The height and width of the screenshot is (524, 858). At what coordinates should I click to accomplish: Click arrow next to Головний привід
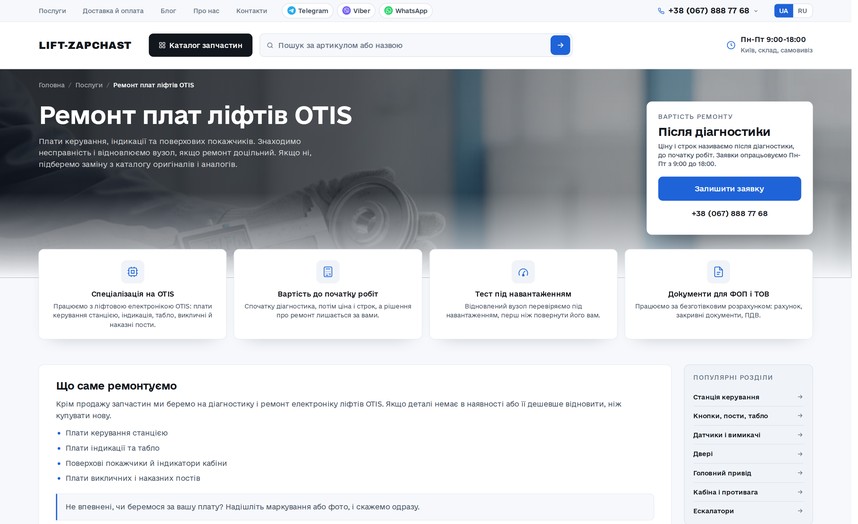tap(800, 473)
